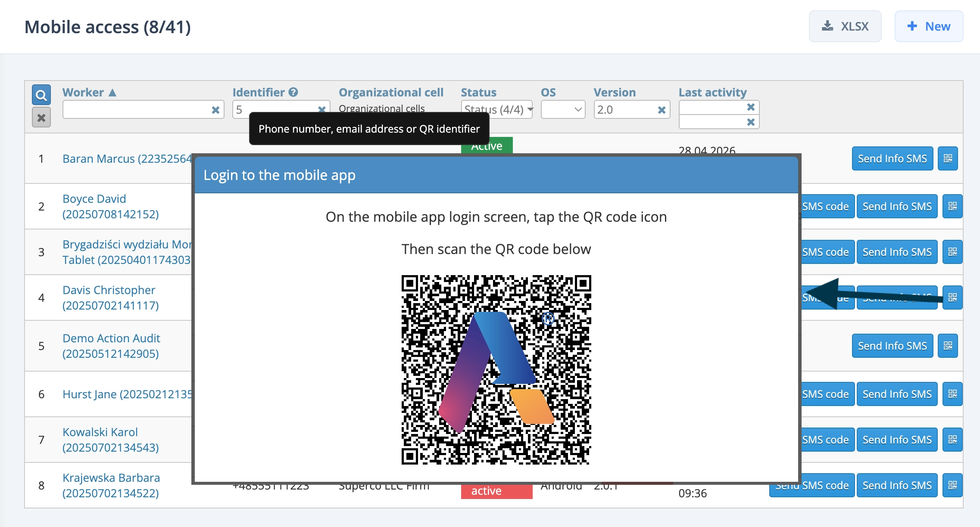
Task: Clear the Identifier filter using its X icon
Action: 321,110
